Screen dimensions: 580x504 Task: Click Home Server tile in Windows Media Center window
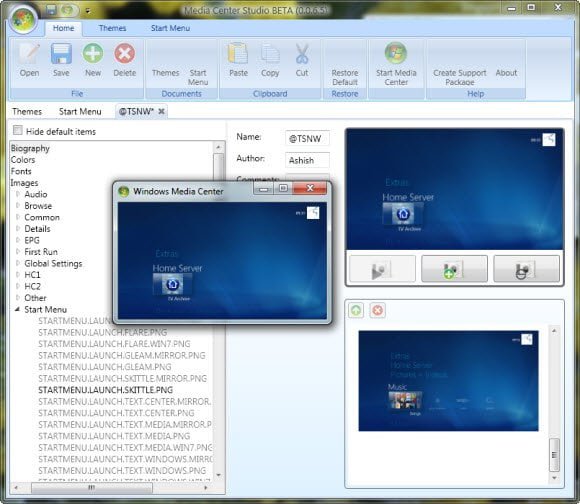pos(172,284)
